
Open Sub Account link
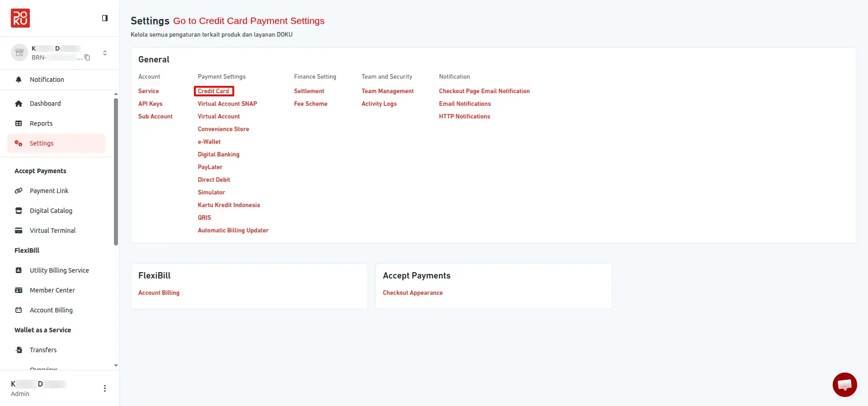tap(155, 116)
